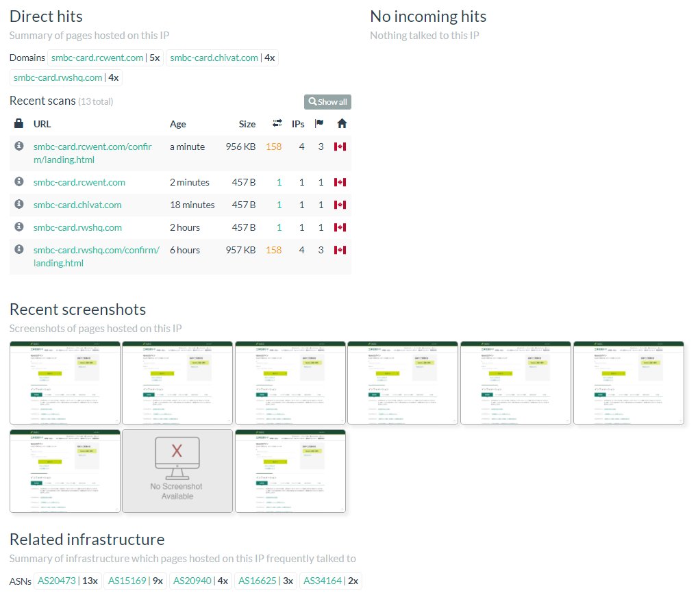
Task: Click 158 requests value in a minute row
Action: [274, 147]
